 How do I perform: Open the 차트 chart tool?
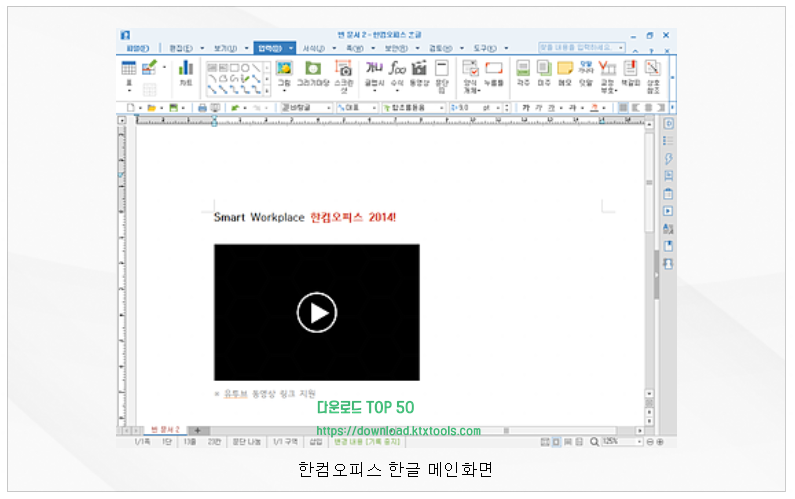(x=186, y=72)
